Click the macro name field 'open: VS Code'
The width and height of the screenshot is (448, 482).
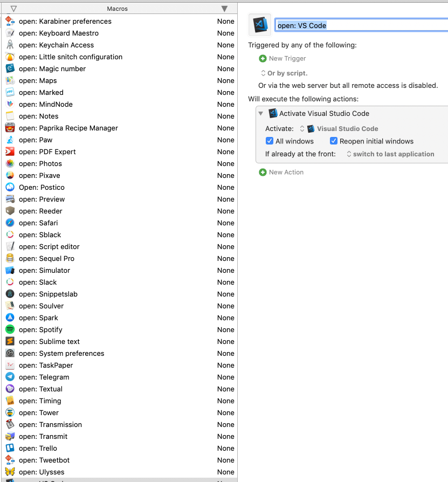[x=361, y=25]
